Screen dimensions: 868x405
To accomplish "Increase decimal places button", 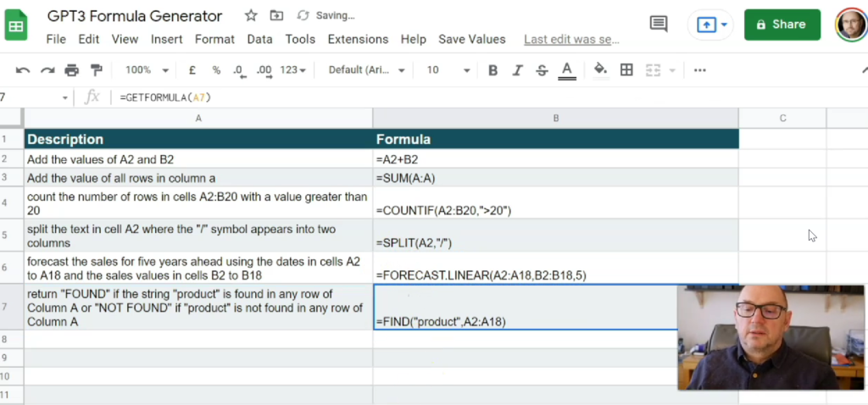I will (264, 70).
